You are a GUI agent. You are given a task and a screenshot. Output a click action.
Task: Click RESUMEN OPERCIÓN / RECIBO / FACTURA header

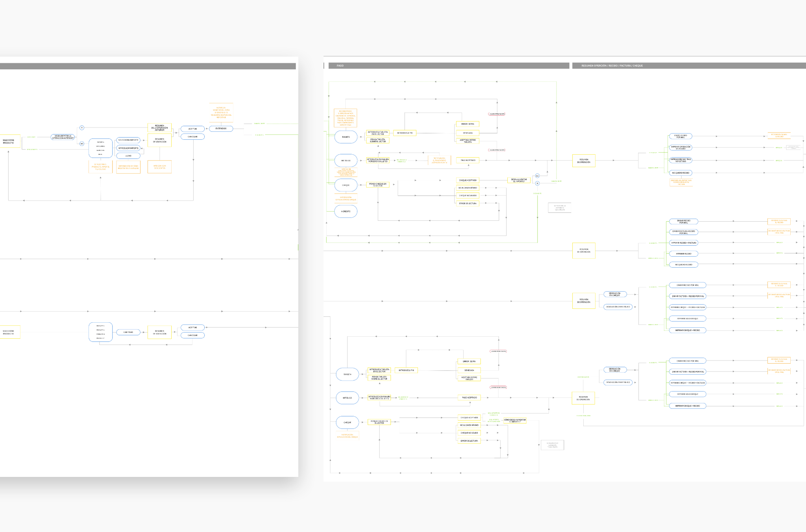(x=689, y=66)
